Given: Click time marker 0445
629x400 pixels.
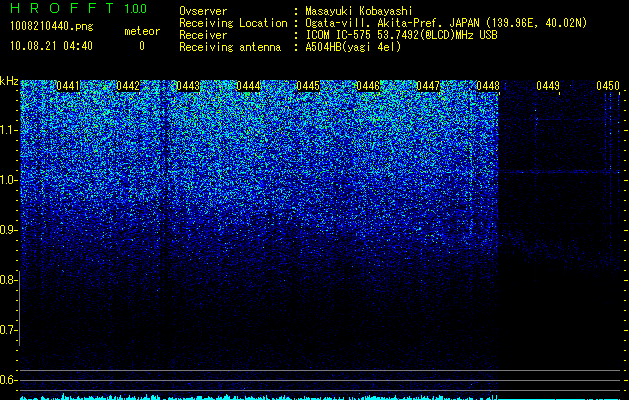Looking at the screenshot, I should pos(308,86).
